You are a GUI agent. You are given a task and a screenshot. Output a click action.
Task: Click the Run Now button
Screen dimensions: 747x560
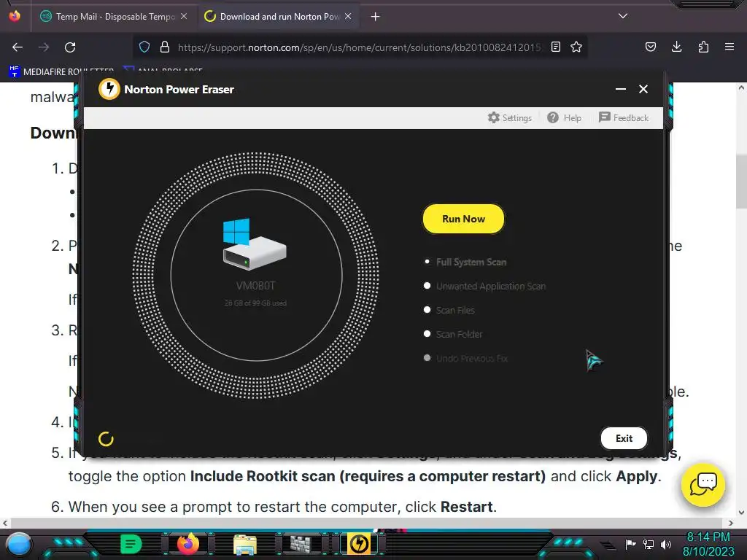tap(463, 219)
